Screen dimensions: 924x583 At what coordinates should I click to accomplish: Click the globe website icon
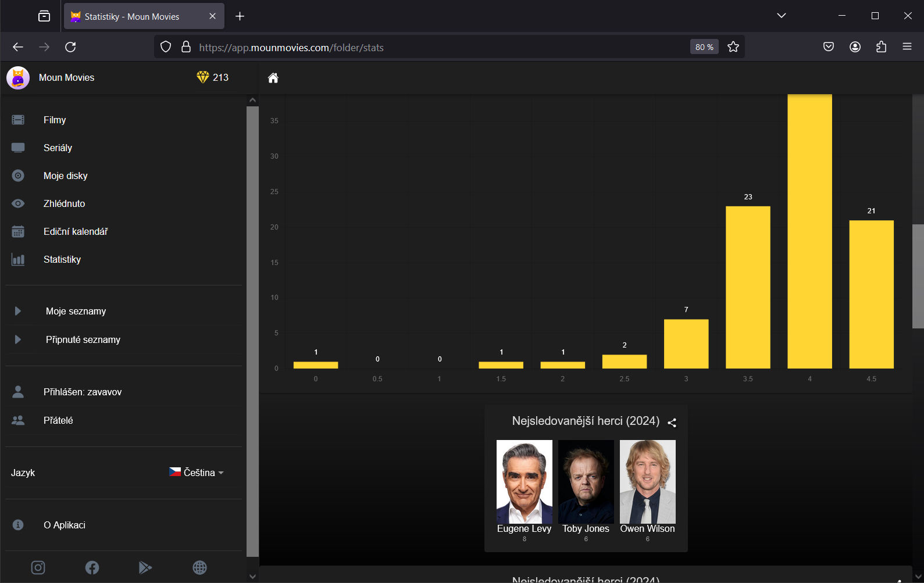pos(199,567)
